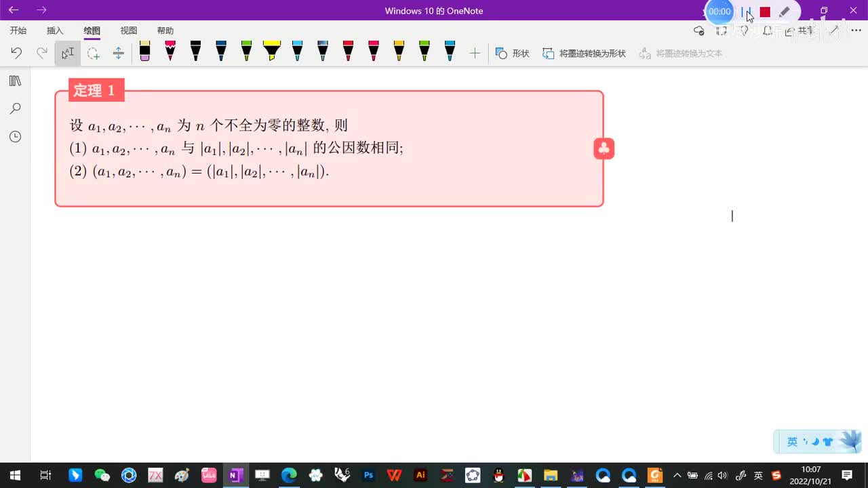The width and height of the screenshot is (868, 488).
Task: Select the last light blue pen
Action: click(450, 52)
